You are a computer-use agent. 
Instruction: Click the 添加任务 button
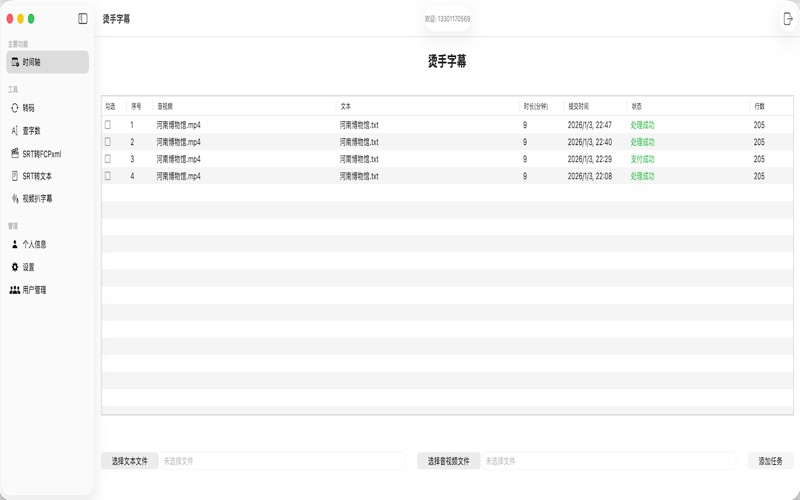tap(770, 461)
